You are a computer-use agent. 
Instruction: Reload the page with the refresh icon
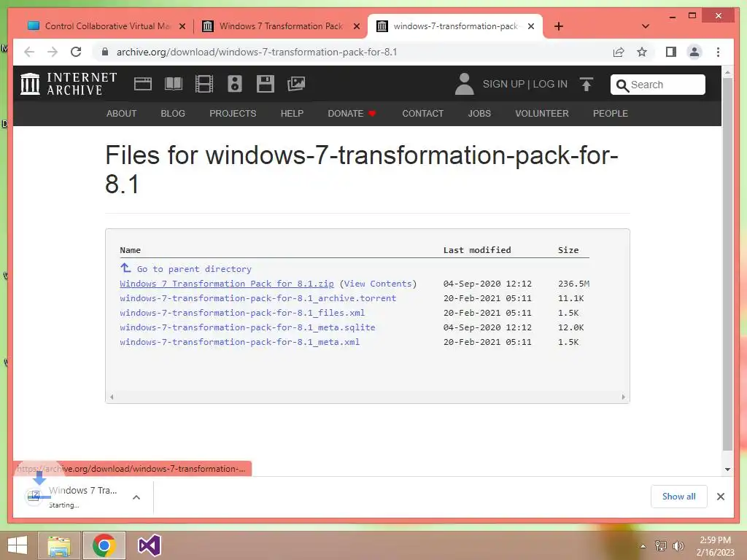[76, 52]
